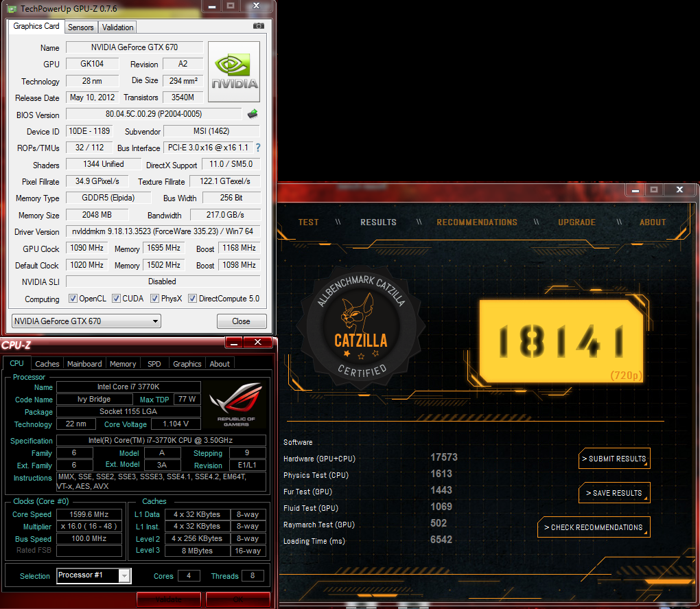Click the GPU-Z Close button
Image resolution: width=700 pixels, height=609 pixels.
[241, 321]
